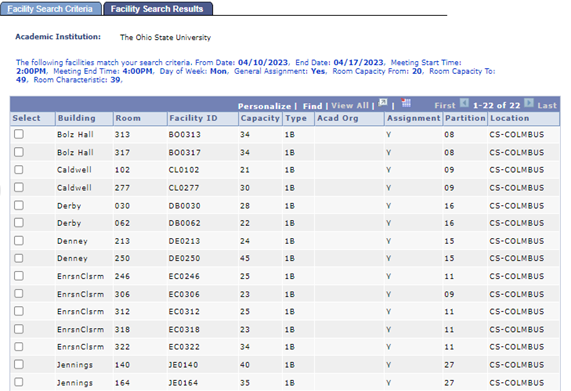Click Facility ID JE0164 cell
The height and width of the screenshot is (391, 571).
click(183, 383)
